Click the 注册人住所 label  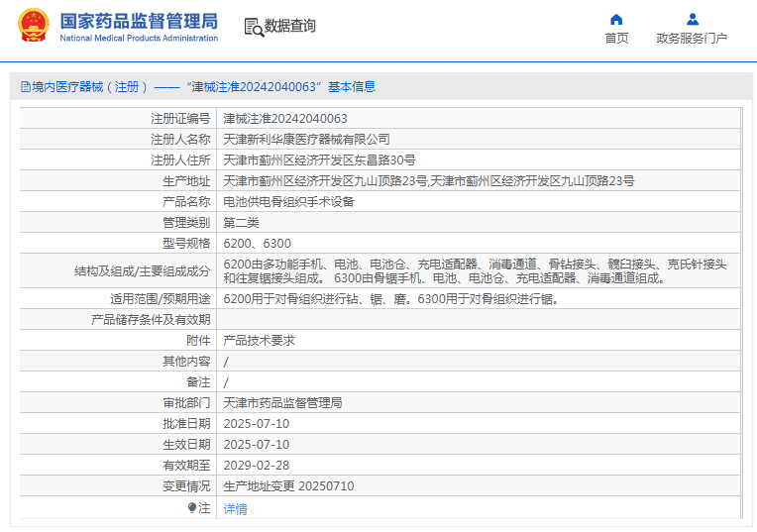point(180,160)
